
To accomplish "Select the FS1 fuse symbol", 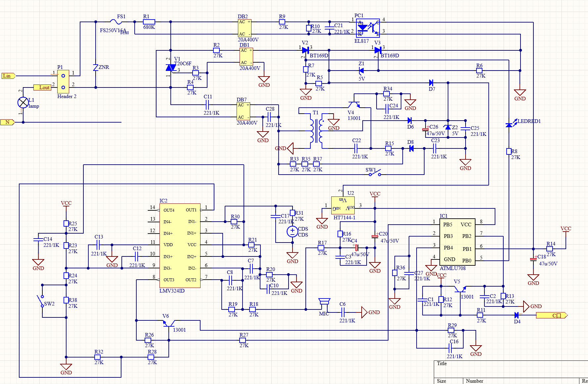I will tap(116, 22).
